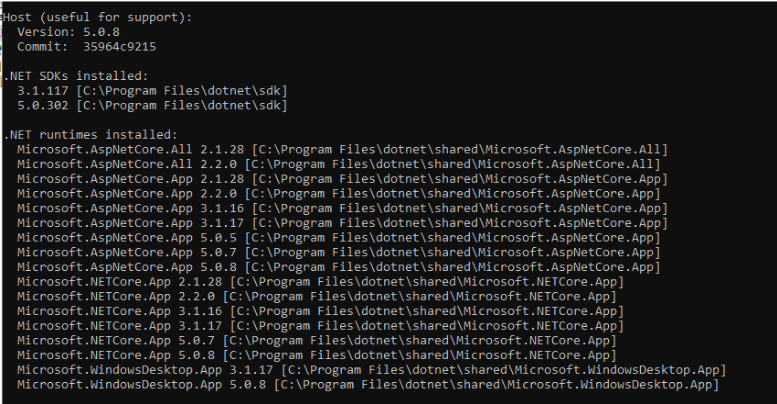
Task: Click the Microsoft.AspNetCore.App 5.0.8 line
Action: click(x=339, y=267)
